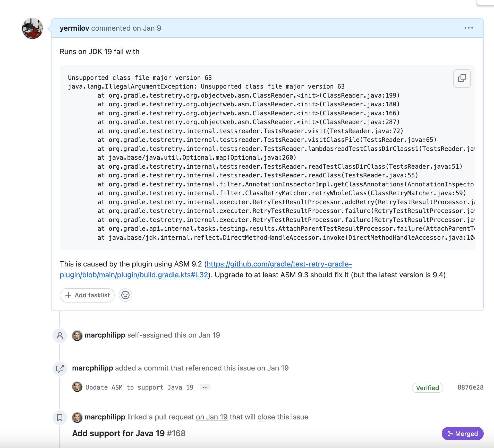Expand commit message details ellipsis
This screenshot has width=494, height=448.
205,387
